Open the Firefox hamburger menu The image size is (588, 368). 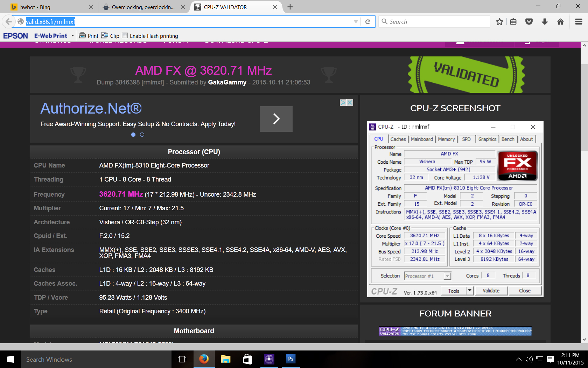[579, 22]
